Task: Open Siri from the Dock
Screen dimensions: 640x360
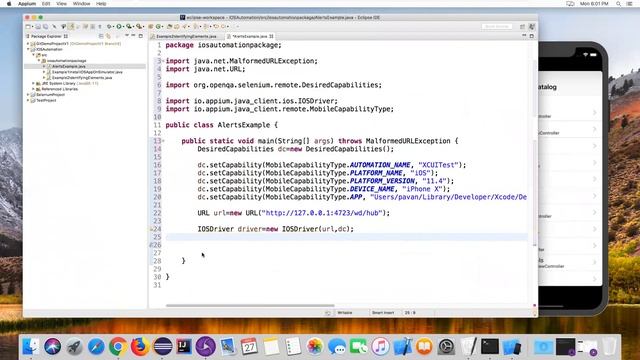Action: (53, 347)
